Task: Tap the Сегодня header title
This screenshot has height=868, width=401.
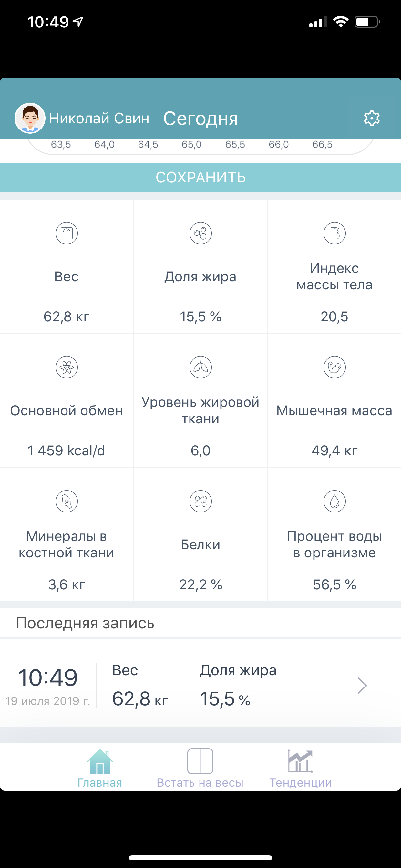Action: click(200, 118)
